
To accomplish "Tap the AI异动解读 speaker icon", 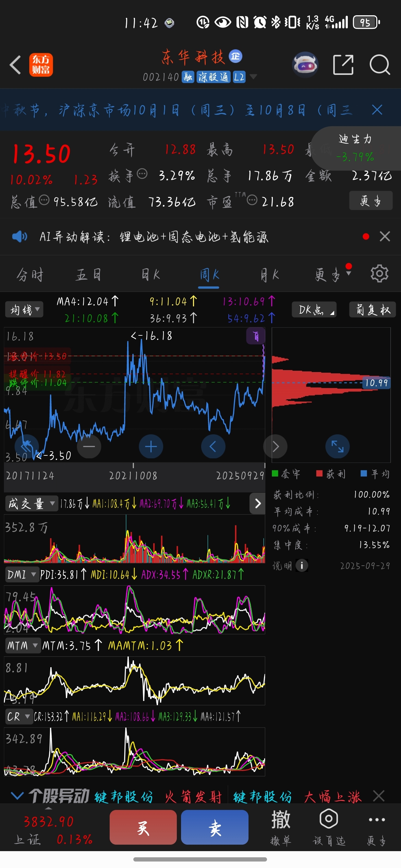I will pyautogui.click(x=19, y=236).
